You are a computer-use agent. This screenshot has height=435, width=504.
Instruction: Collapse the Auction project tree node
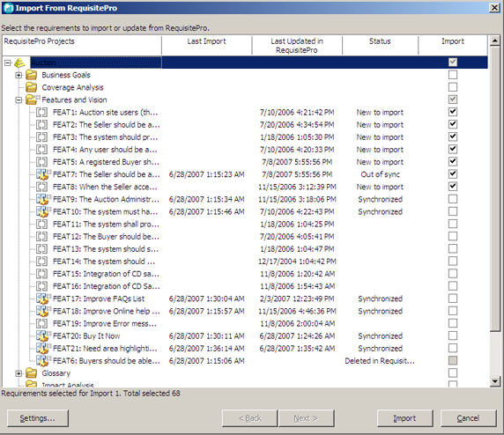tap(8, 63)
